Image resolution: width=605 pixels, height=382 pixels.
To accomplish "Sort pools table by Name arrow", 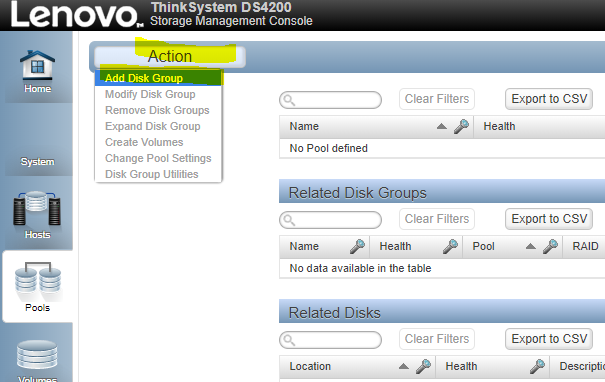I will click(442, 126).
